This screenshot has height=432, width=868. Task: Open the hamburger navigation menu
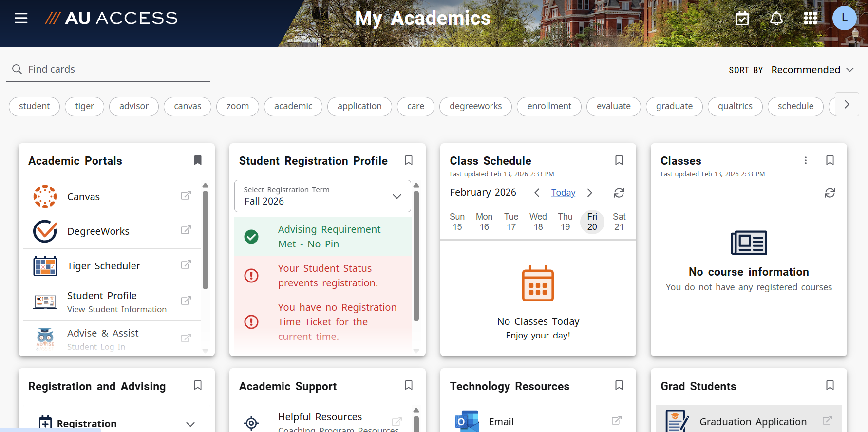20,18
